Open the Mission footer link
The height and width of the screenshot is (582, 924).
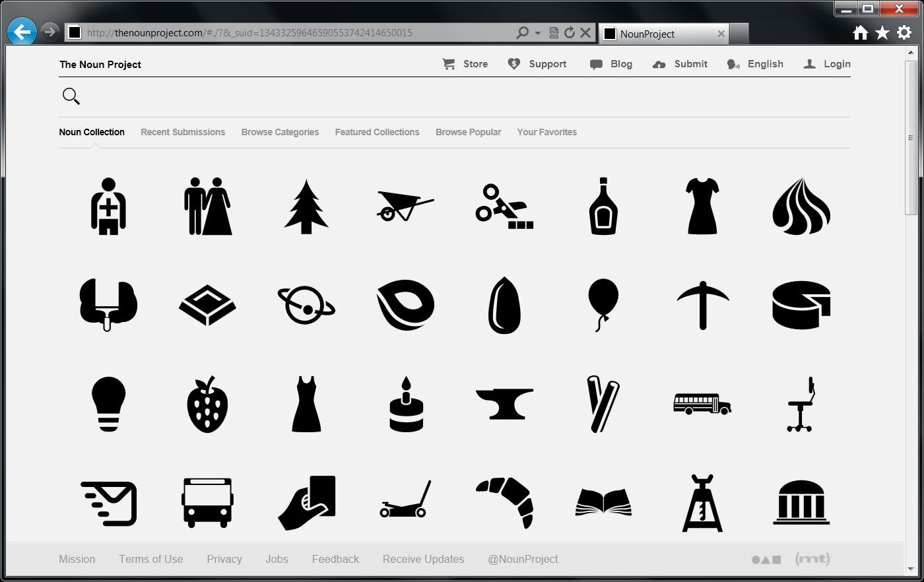point(77,559)
